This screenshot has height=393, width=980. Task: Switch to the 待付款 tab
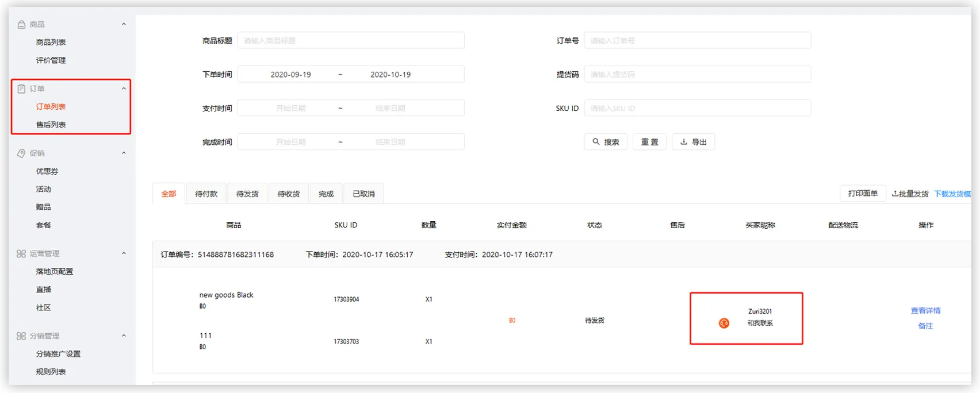(206, 194)
